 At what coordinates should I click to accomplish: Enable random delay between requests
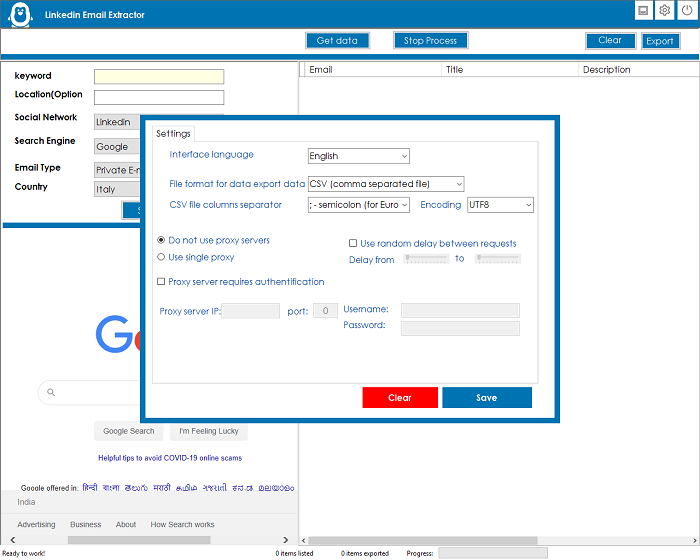point(353,243)
